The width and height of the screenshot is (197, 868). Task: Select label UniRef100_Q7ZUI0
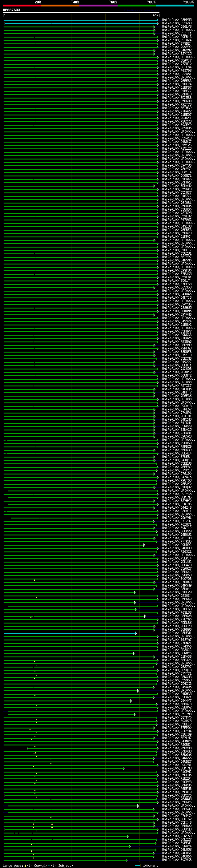coord(177,64)
